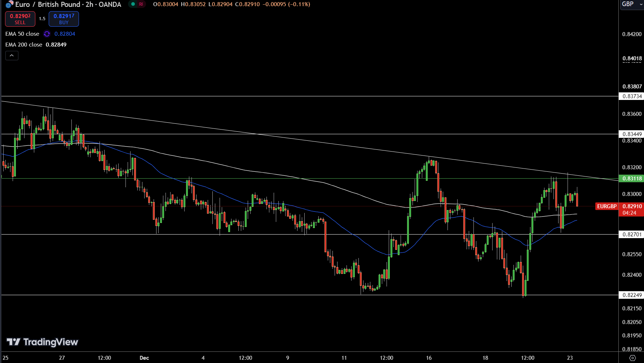Collapse the indicator legend with chevron
Viewport: 644px width, 363px height.
[x=12, y=56]
